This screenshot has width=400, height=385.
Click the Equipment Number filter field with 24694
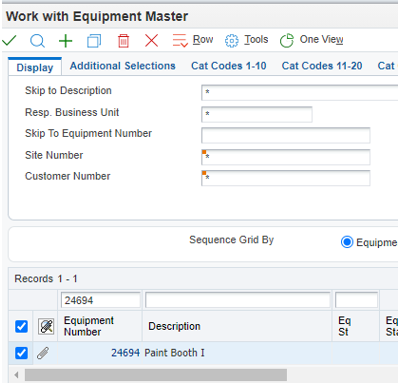(x=100, y=300)
